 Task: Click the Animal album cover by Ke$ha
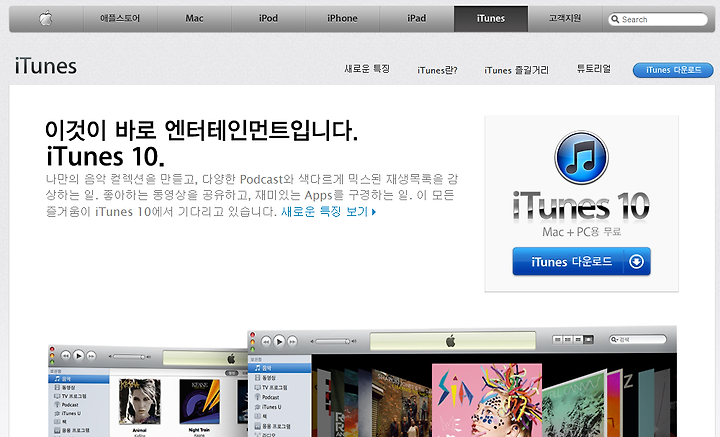point(140,401)
